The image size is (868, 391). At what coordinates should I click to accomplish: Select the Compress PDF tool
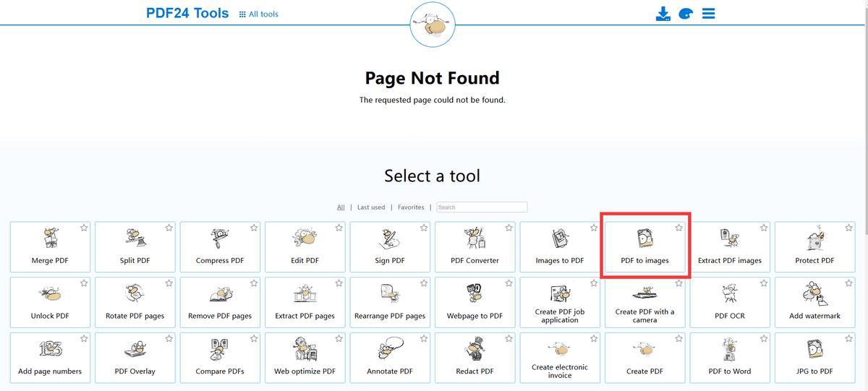[x=220, y=246]
